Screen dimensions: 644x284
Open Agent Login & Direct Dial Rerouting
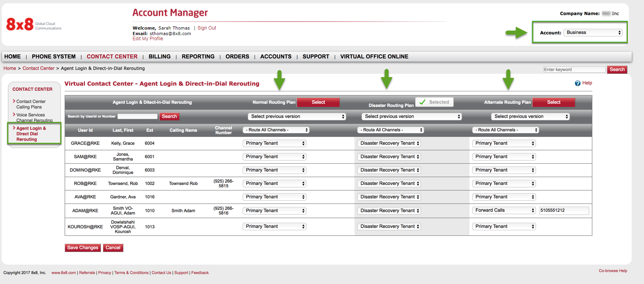[31, 134]
